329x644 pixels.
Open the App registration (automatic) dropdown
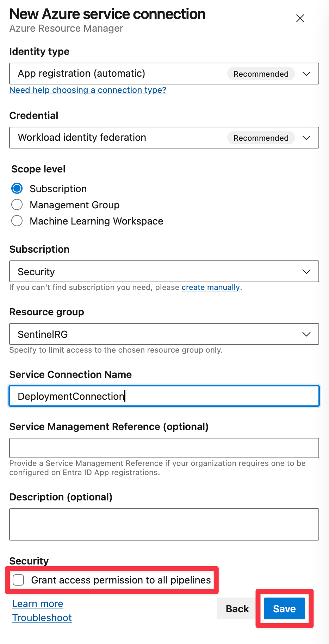[164, 74]
